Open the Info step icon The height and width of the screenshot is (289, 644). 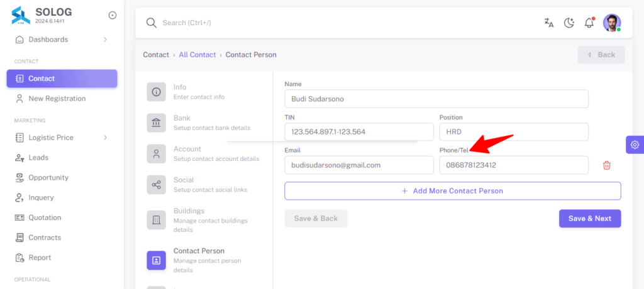tap(157, 92)
